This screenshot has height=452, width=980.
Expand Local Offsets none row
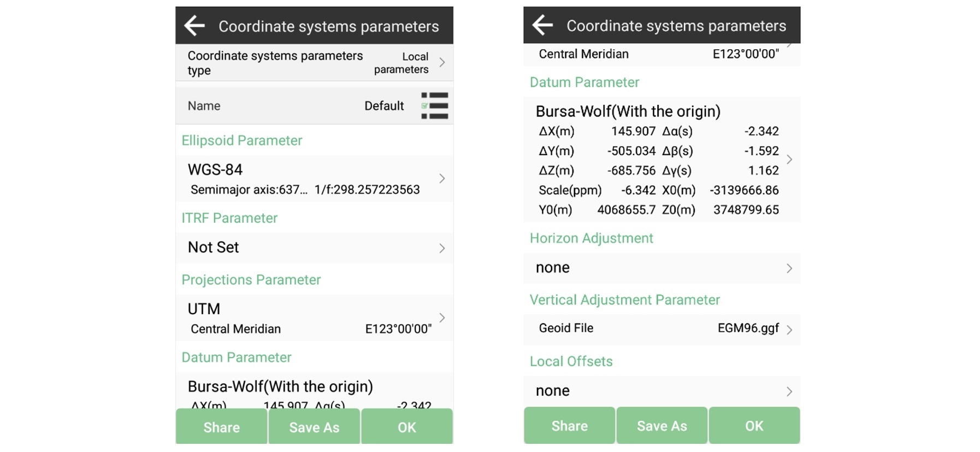coord(789,391)
